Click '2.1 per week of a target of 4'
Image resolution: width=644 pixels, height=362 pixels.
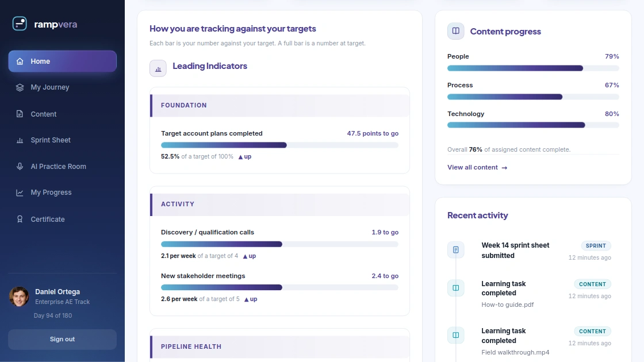pyautogui.click(x=200, y=256)
